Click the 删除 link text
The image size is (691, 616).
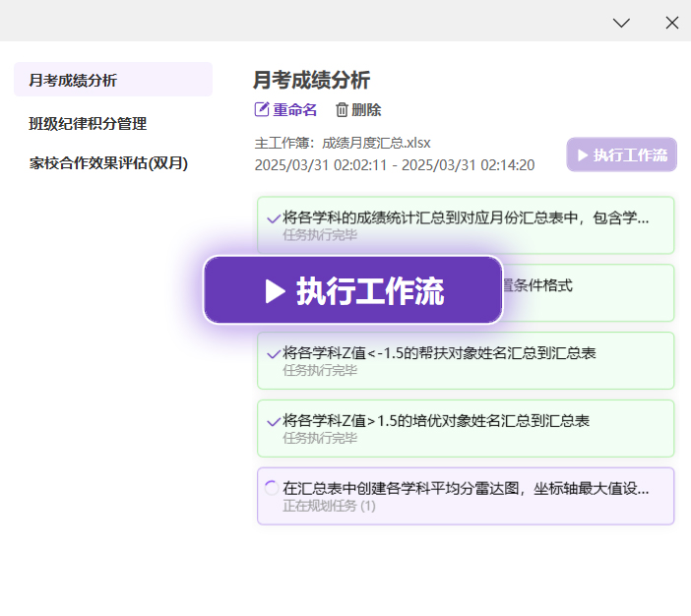(366, 110)
